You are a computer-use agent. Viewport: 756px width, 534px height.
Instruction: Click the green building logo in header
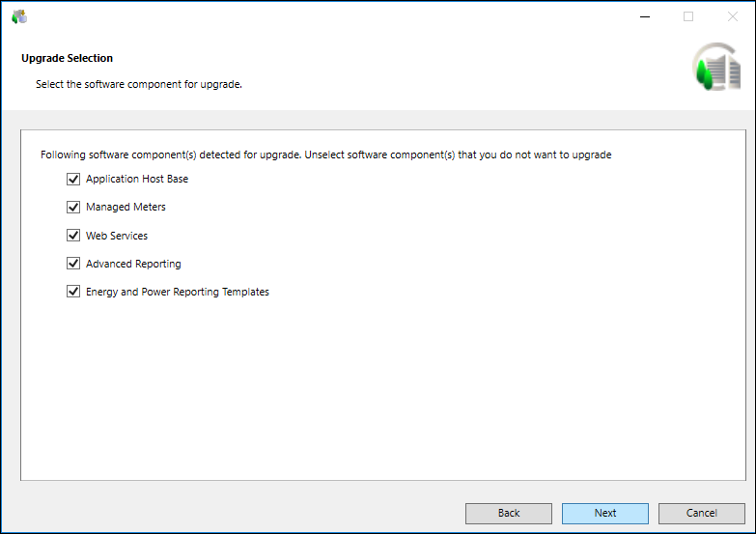715,70
